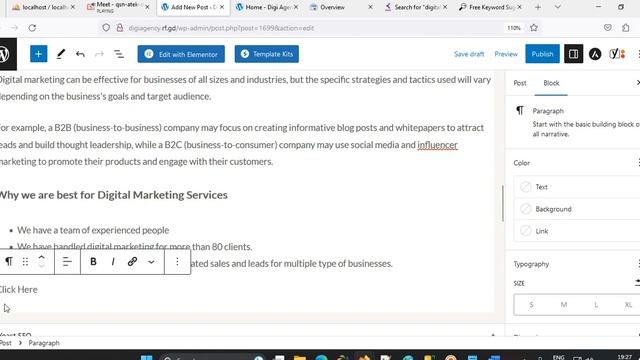Screen dimensions: 640x360
Task: Click the 110% zoom indicator
Action: click(513, 28)
